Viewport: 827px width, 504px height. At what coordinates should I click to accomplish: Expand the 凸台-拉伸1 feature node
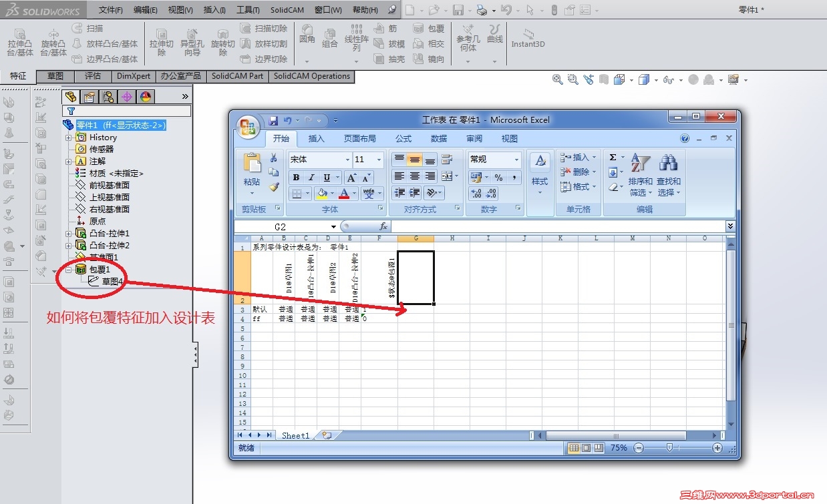[68, 234]
